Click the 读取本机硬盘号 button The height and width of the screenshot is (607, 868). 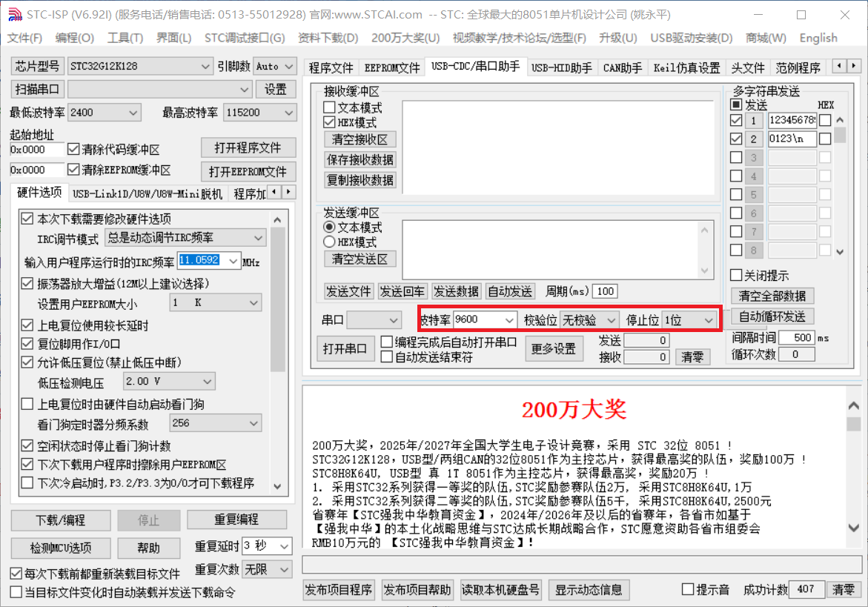click(500, 589)
